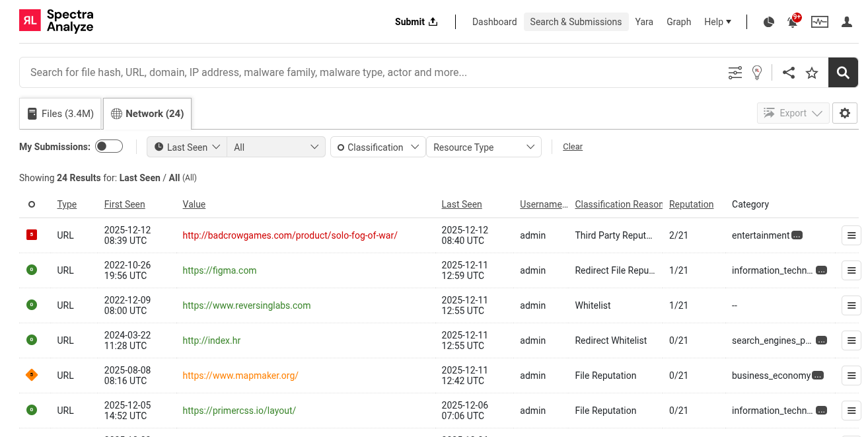The image size is (868, 437).
Task: Share the current search via share icon
Action: point(788,72)
